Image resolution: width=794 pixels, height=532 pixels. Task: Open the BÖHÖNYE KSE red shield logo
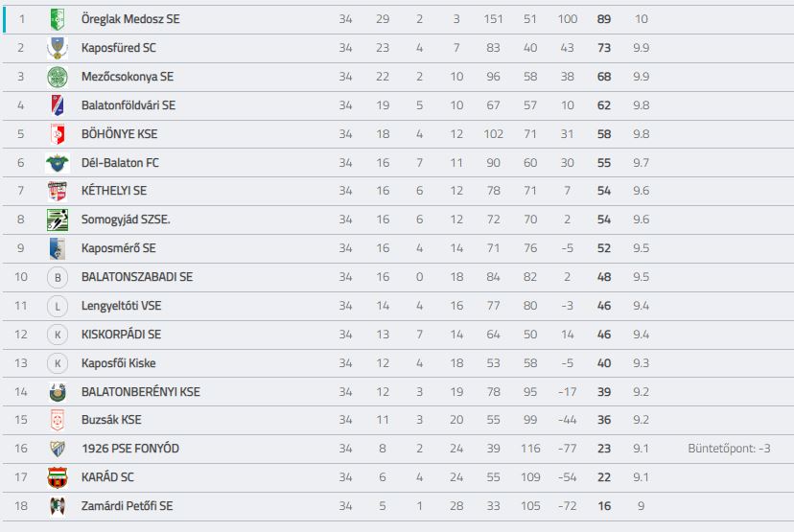tap(58, 134)
